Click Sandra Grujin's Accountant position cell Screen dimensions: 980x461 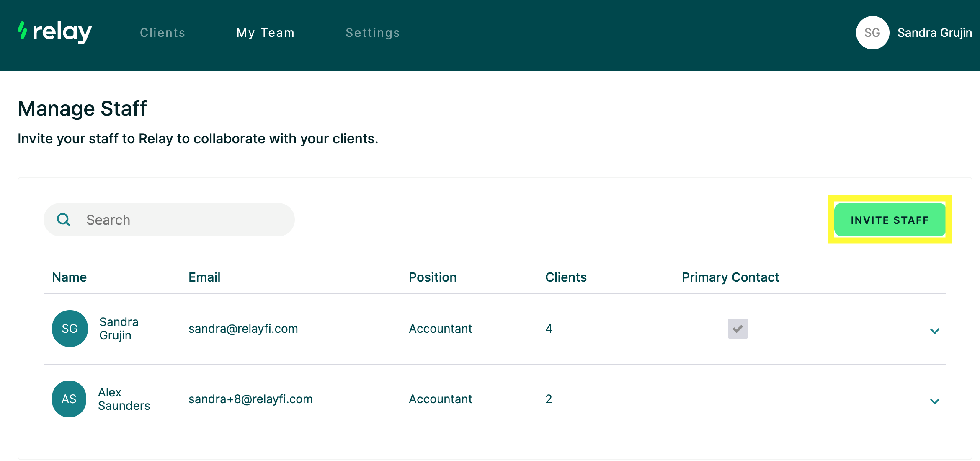pyautogui.click(x=441, y=329)
